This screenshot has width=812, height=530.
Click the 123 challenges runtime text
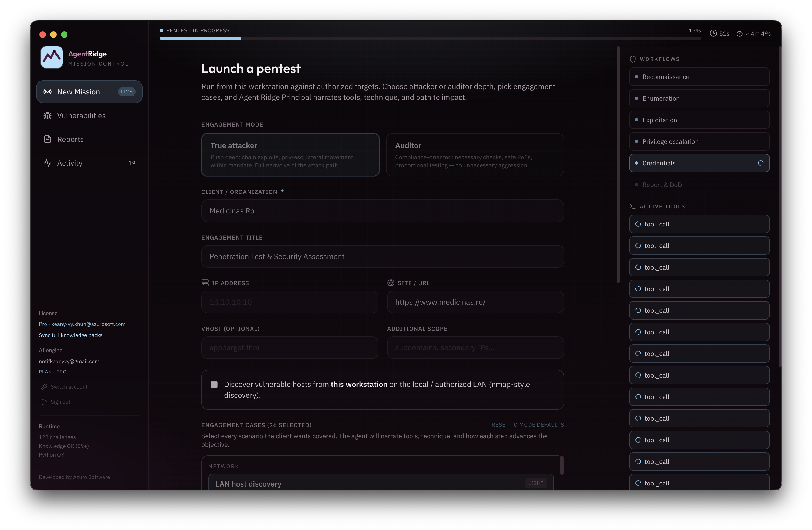pos(57,437)
